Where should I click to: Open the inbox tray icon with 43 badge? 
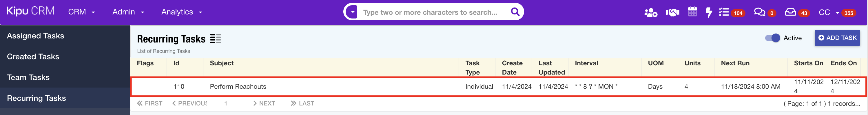pos(790,12)
